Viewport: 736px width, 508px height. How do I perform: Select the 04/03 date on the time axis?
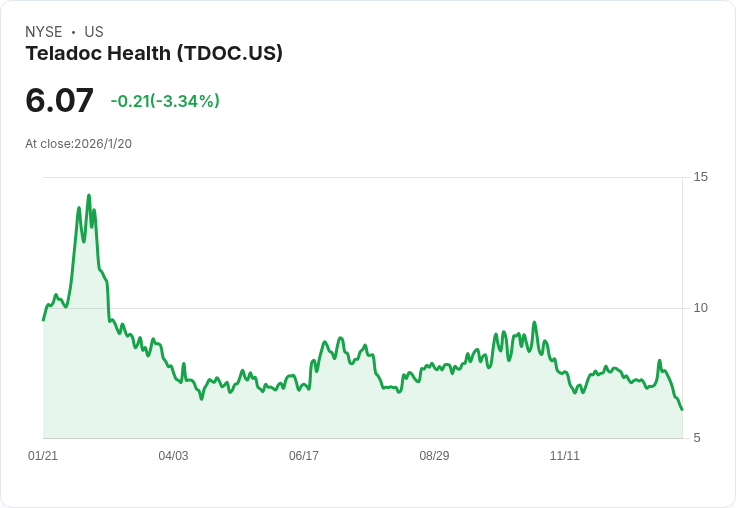(173, 456)
